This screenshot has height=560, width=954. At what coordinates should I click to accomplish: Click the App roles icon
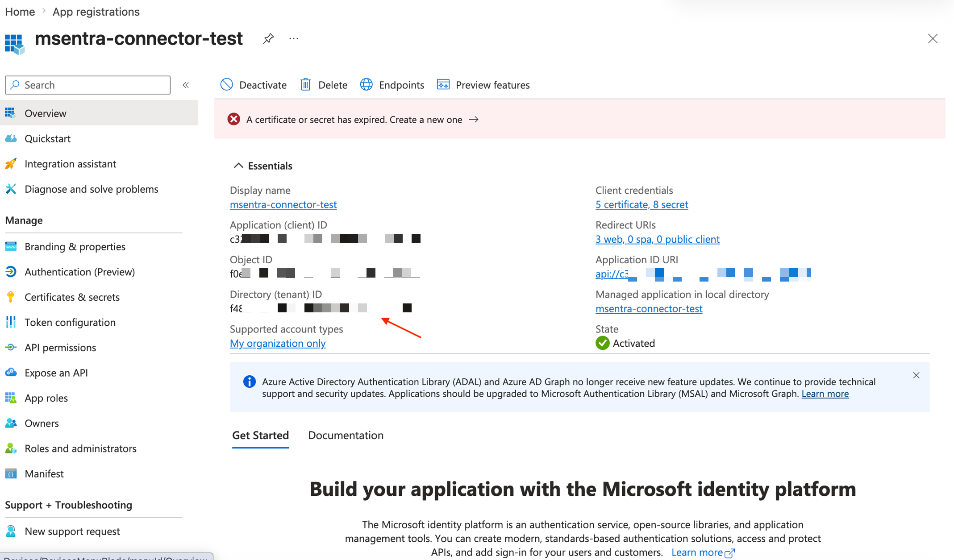click(x=11, y=398)
